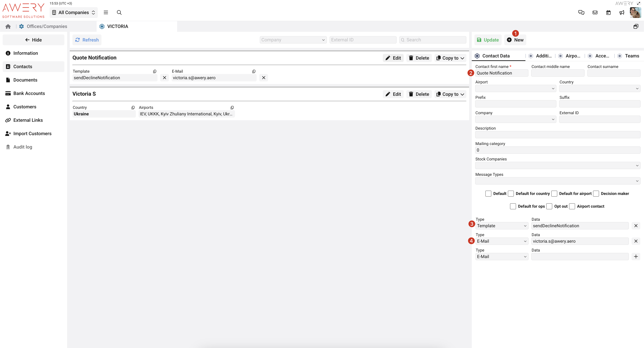Open the calendar icon in header

pos(608,13)
